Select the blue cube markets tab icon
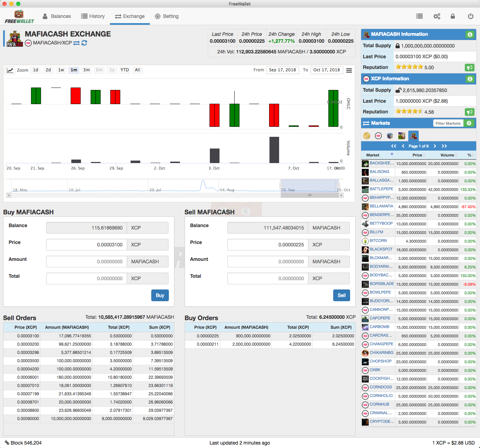Screen dimensions: 480x448 click(390, 136)
